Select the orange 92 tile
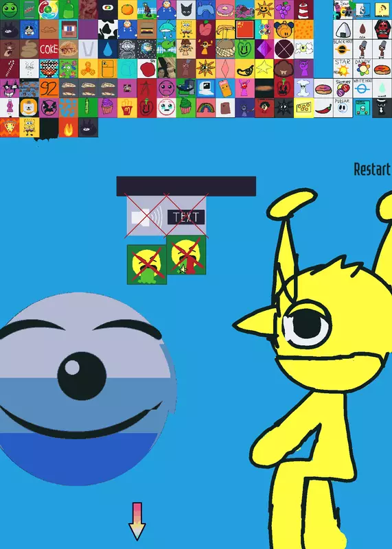This screenshot has height=549, width=392. click(x=49, y=89)
